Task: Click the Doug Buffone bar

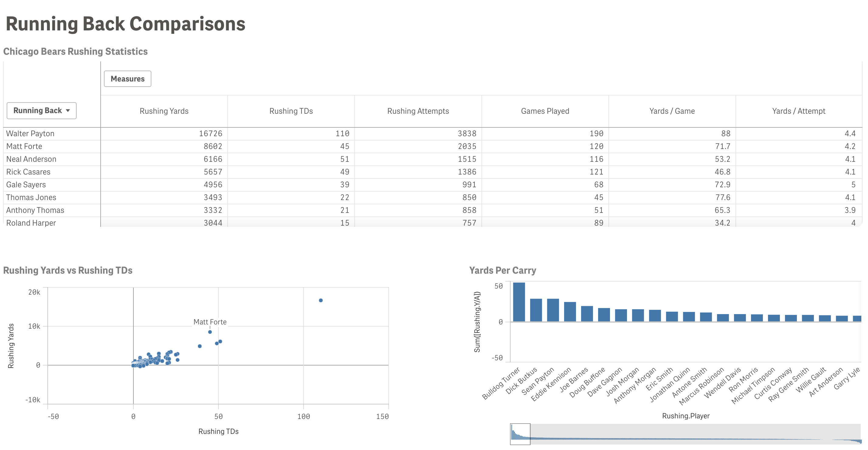Action: (x=604, y=315)
